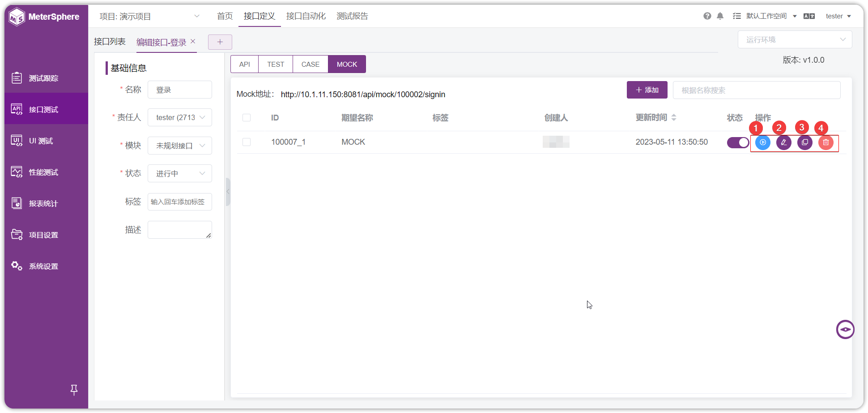Switch to the TEST tab
The width and height of the screenshot is (868, 413).
(276, 64)
